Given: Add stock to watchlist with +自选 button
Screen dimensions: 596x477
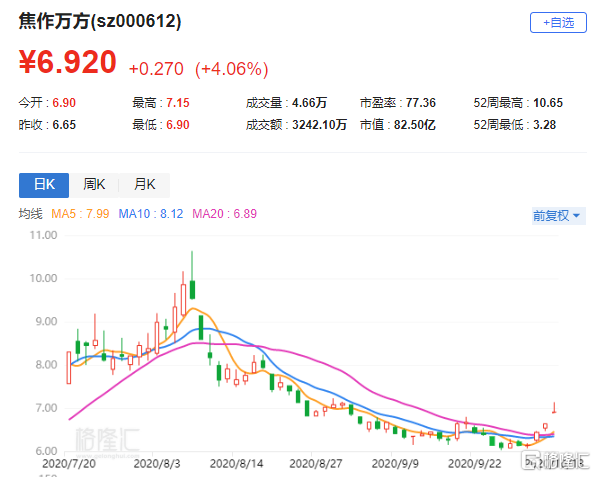Looking at the screenshot, I should click(558, 23).
